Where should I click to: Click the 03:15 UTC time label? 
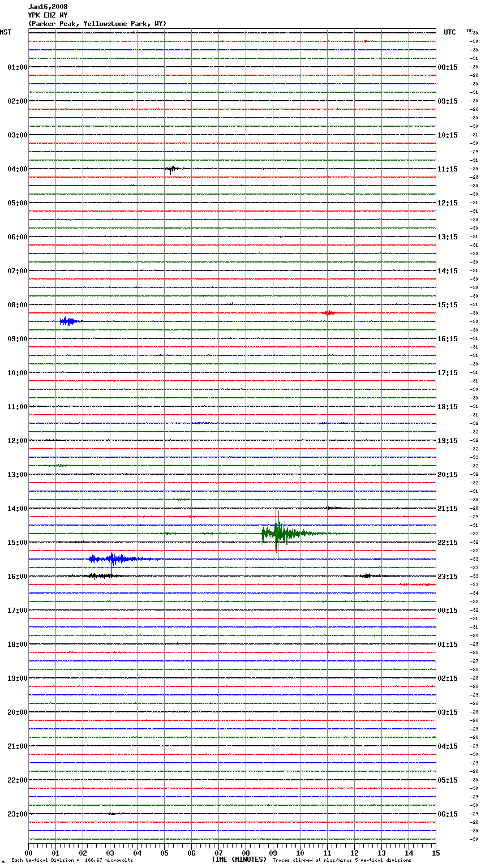coord(448,712)
